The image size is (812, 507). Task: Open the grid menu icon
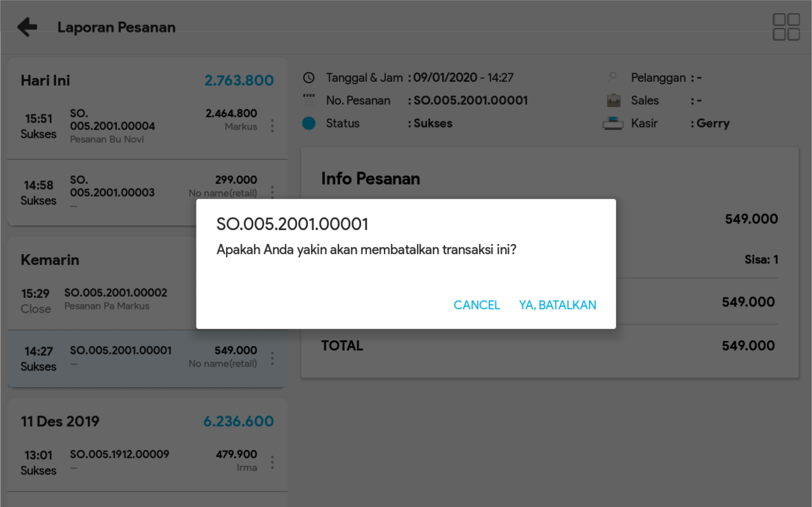click(786, 27)
